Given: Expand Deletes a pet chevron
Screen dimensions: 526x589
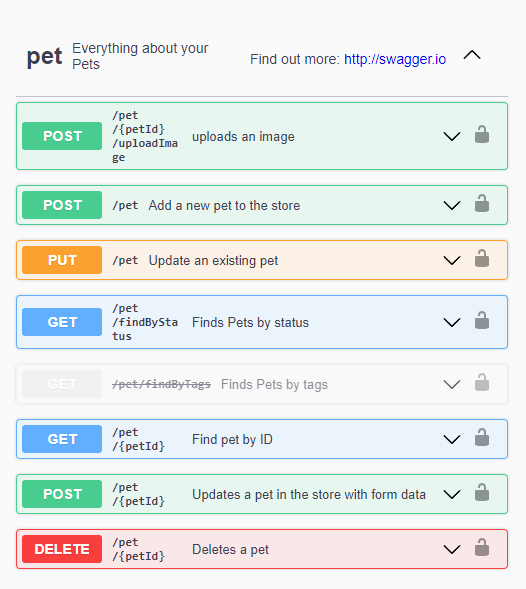Looking at the screenshot, I should tap(452, 550).
